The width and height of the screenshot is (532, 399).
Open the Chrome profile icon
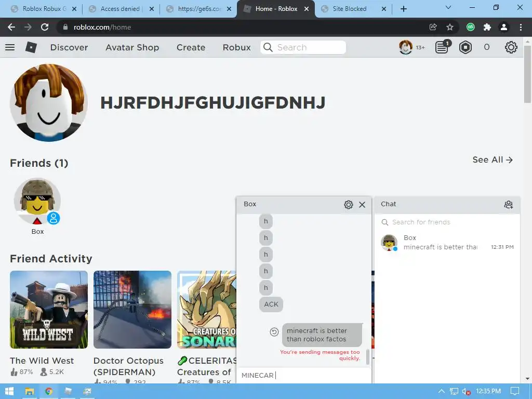point(504,27)
